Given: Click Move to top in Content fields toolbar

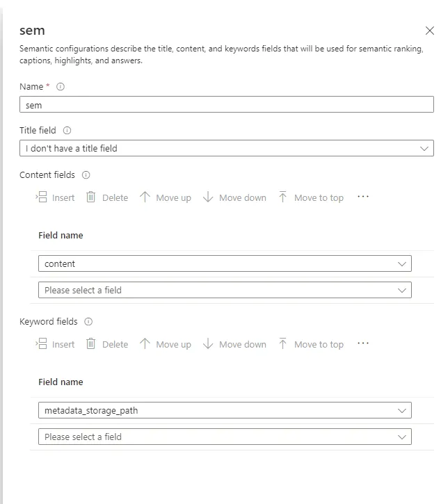Looking at the screenshot, I should [311, 197].
